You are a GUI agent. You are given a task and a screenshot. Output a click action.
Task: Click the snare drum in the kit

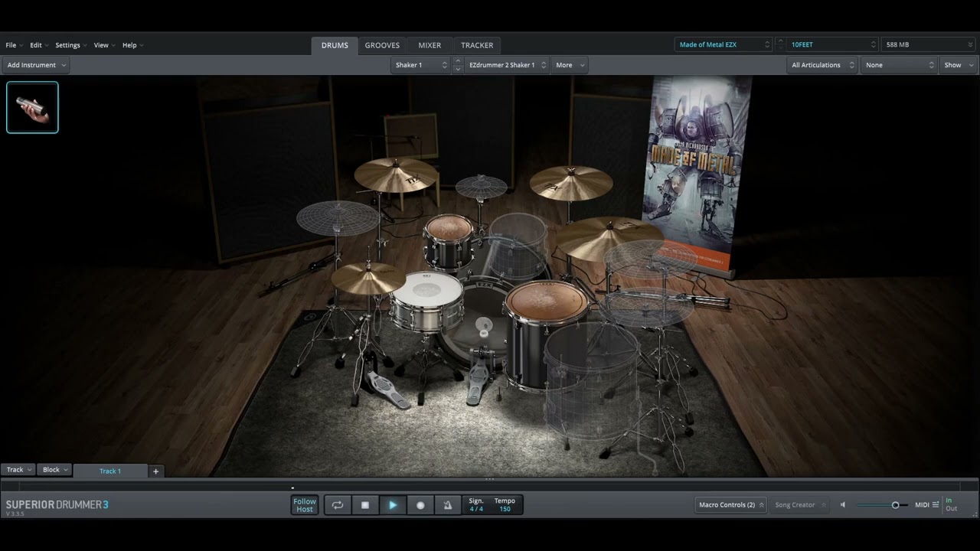[426, 300]
